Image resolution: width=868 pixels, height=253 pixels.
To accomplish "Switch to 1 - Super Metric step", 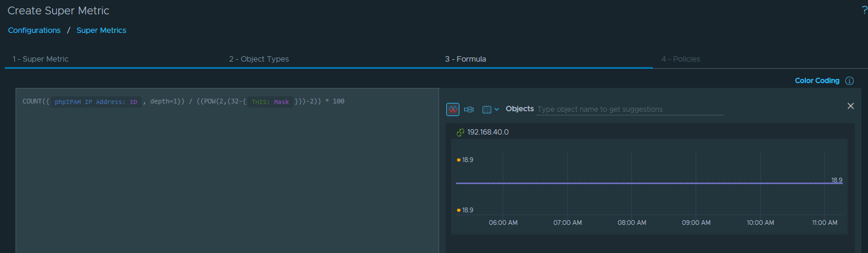I will pos(41,59).
